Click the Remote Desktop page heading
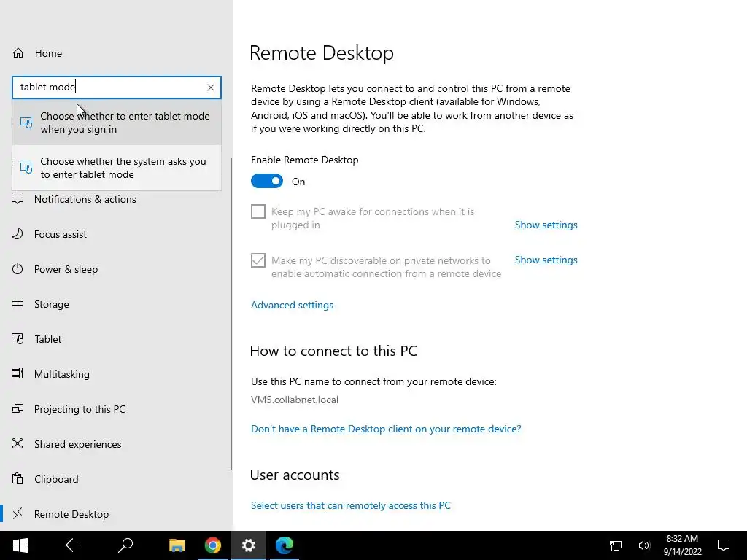The height and width of the screenshot is (560, 747). click(x=322, y=52)
